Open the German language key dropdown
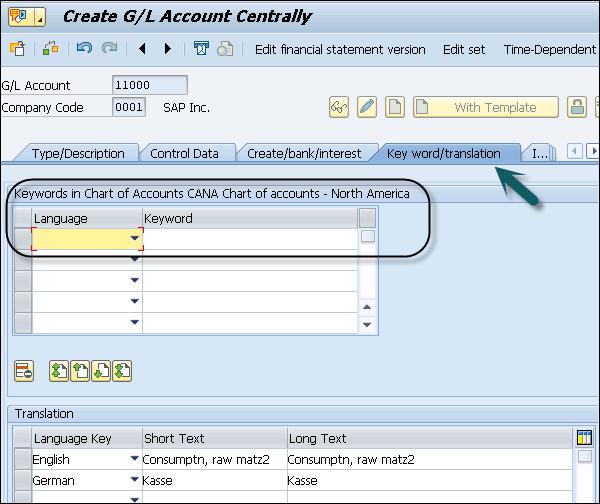This screenshot has height=504, width=600. pos(134,479)
